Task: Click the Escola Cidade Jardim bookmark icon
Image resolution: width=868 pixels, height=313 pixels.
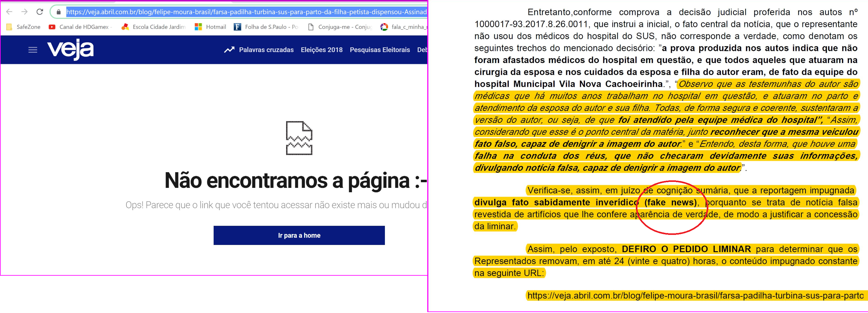Action: tap(125, 27)
